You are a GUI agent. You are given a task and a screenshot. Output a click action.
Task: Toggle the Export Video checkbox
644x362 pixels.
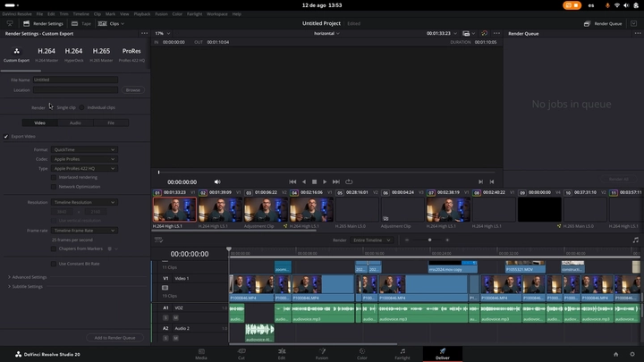tap(6, 136)
